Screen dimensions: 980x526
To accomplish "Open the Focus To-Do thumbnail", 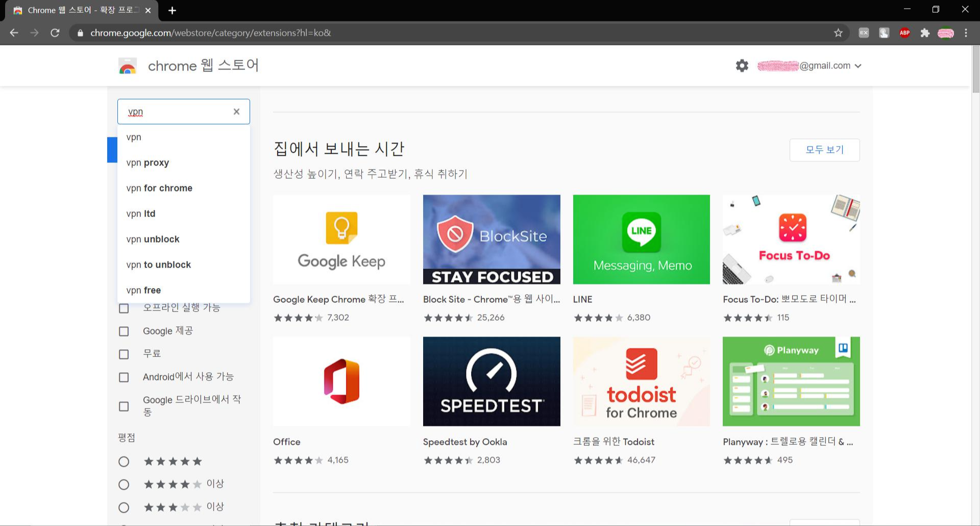I will (791, 240).
